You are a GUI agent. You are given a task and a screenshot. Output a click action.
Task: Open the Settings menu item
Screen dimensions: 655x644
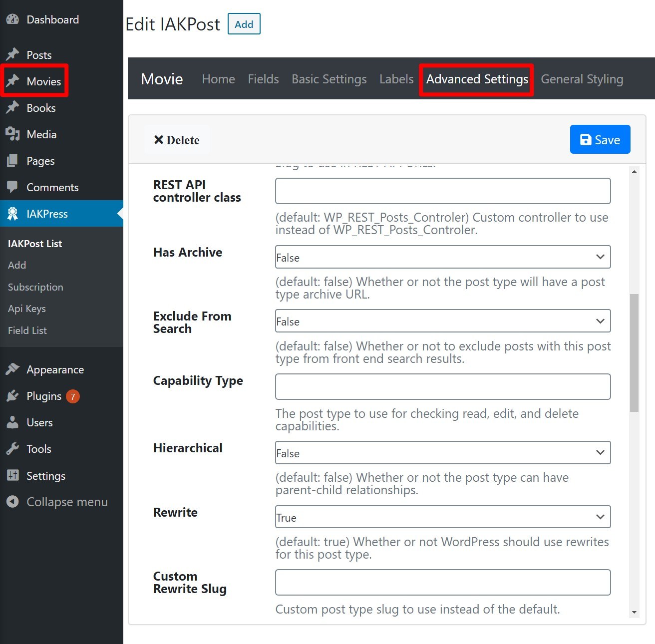coord(61,475)
